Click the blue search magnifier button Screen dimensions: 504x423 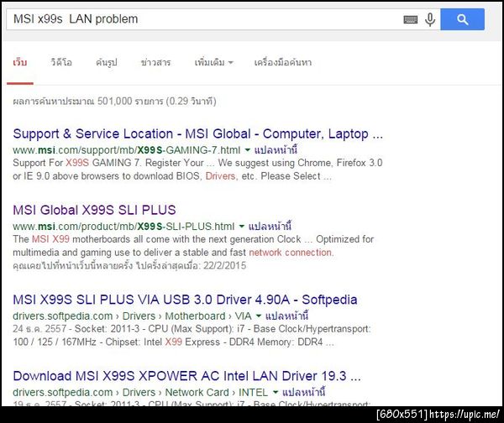tap(462, 19)
